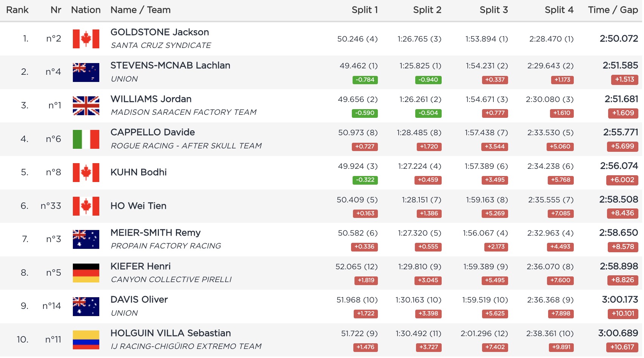
Task: Open the MADISON SARACEN FACTORY TEAM name
Action: 183,112
